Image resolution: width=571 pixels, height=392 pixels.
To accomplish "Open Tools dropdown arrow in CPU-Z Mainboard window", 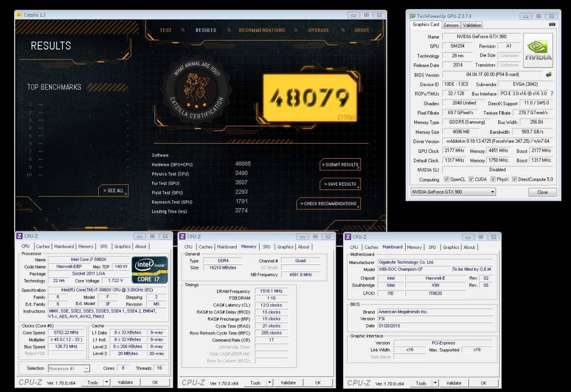I will (435, 383).
